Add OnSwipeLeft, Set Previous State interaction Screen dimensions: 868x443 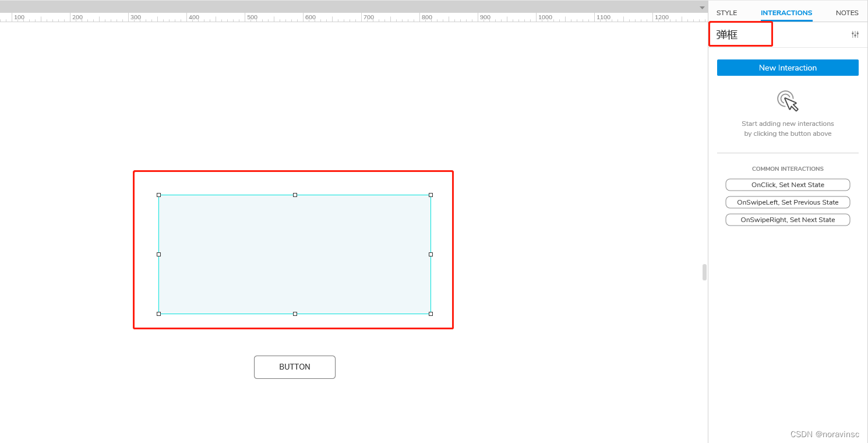(788, 202)
